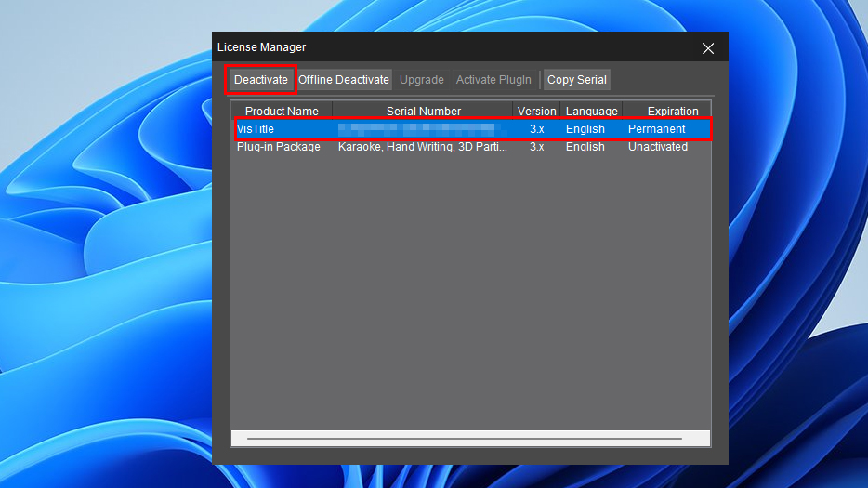
Task: Select the Activate PlugIn toolbar button
Action: [493, 80]
